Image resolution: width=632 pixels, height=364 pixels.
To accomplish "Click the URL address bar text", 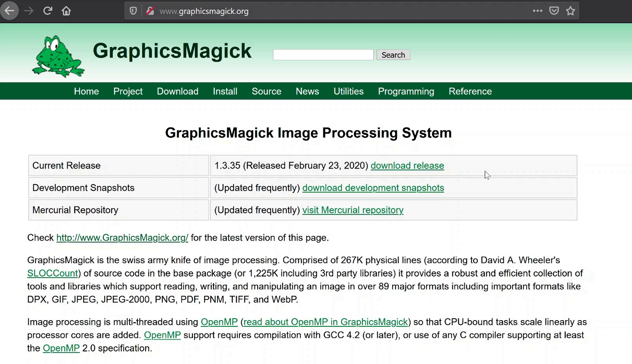I will point(204,11).
